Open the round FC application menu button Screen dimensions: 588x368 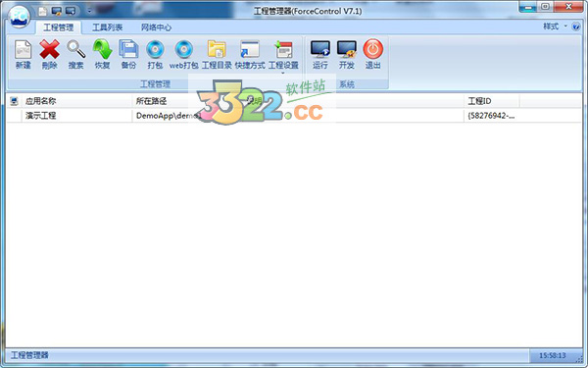pyautogui.click(x=20, y=17)
